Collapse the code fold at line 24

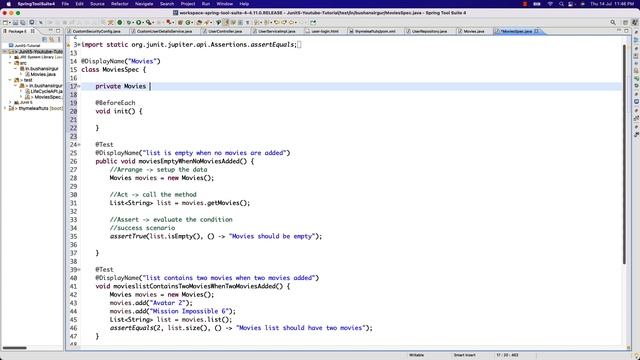(79, 144)
